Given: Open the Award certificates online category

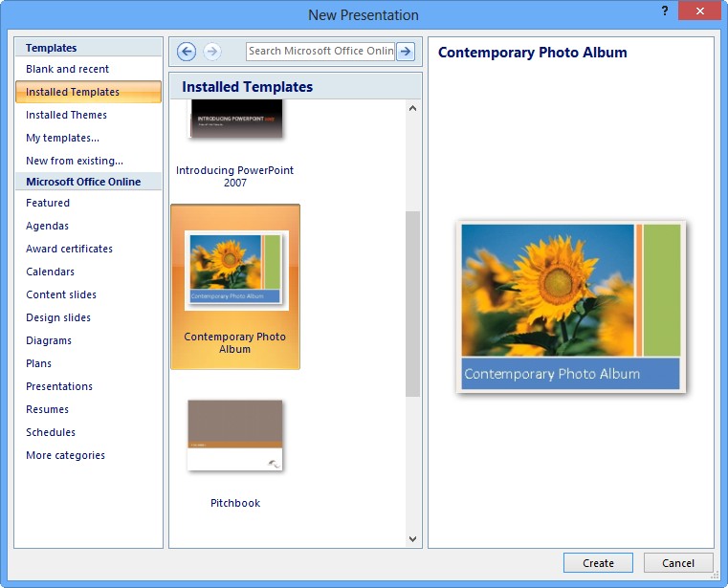Looking at the screenshot, I should (70, 249).
